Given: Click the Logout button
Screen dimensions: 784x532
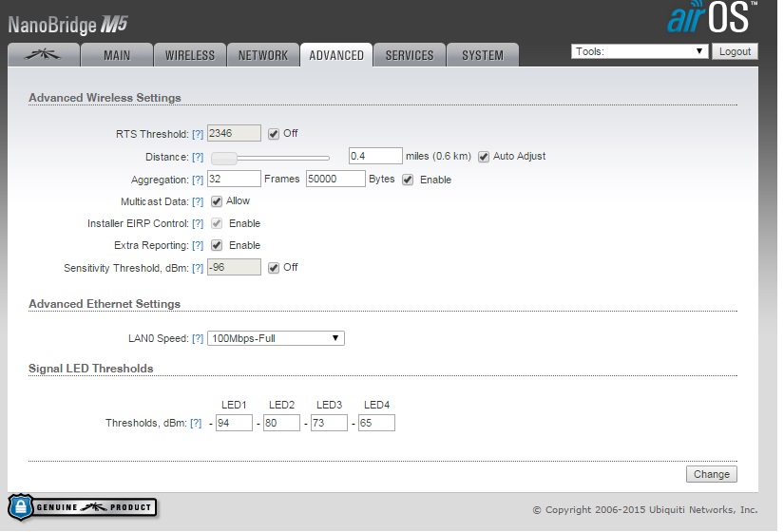Looking at the screenshot, I should 735,51.
